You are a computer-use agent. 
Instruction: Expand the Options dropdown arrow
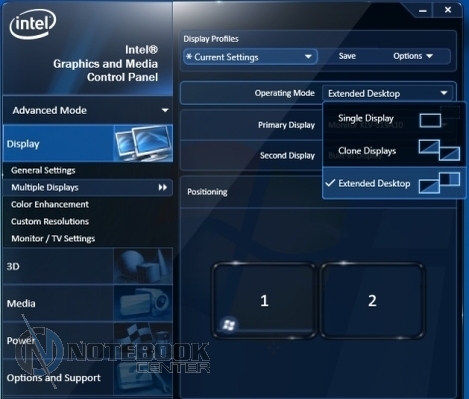[x=430, y=56]
